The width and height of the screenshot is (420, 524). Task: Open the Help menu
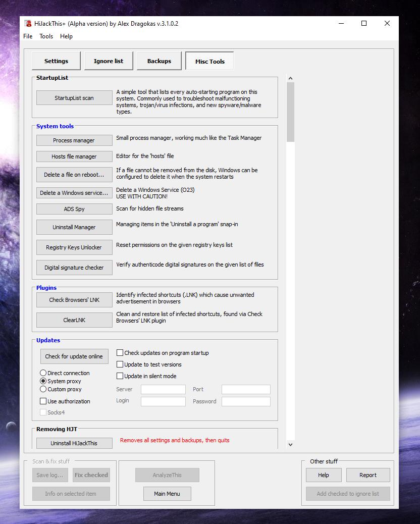pos(66,36)
